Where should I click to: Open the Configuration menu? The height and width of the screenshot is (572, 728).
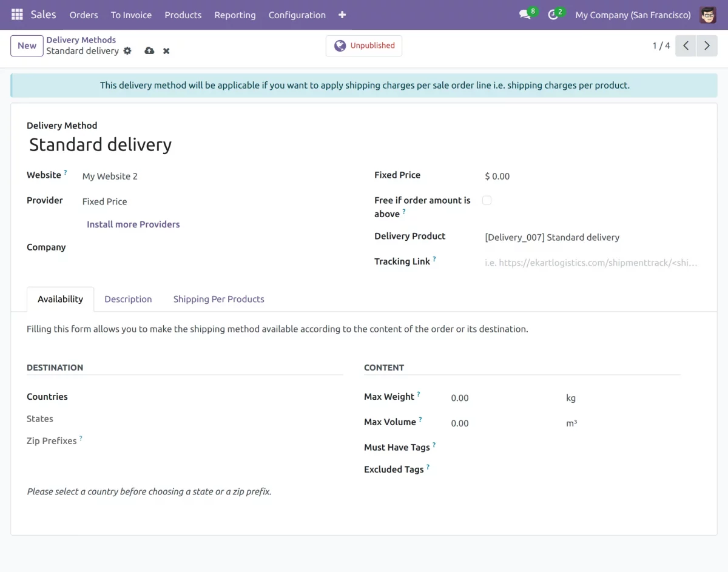point(297,15)
